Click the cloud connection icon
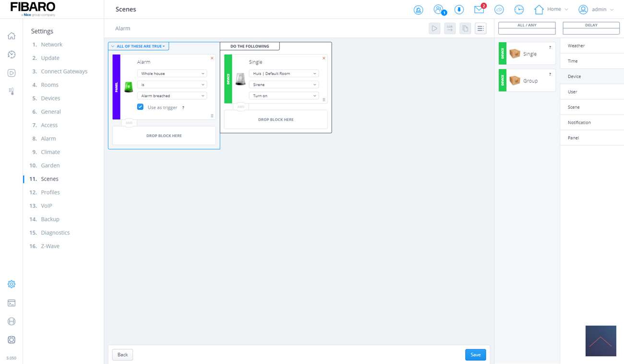Screen dimensions: 624x364 (x=499, y=10)
